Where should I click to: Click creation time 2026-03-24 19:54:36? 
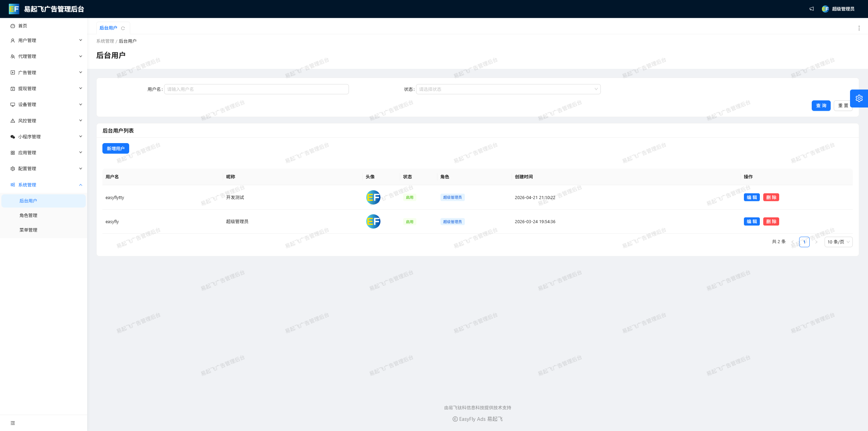[x=535, y=221]
